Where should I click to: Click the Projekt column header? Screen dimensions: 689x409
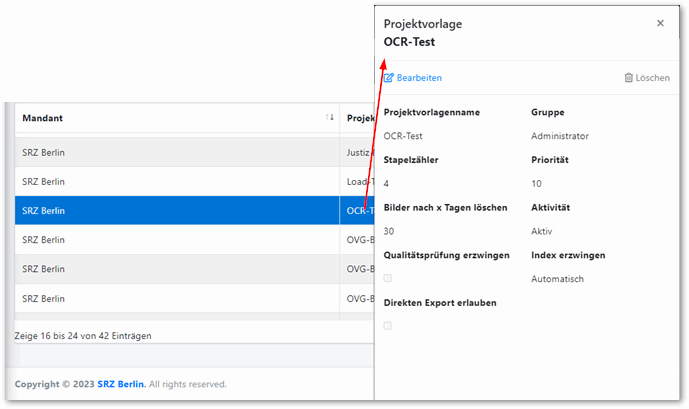[x=360, y=118]
